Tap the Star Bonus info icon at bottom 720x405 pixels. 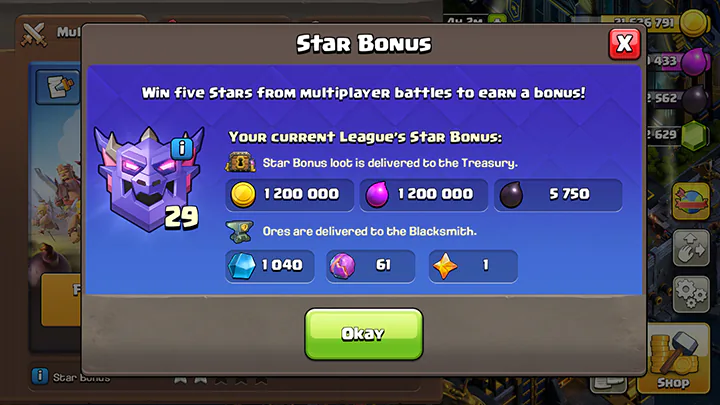point(40,376)
